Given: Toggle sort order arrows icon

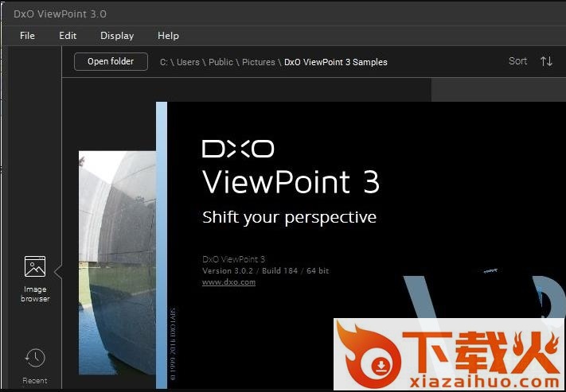Looking at the screenshot, I should [547, 61].
